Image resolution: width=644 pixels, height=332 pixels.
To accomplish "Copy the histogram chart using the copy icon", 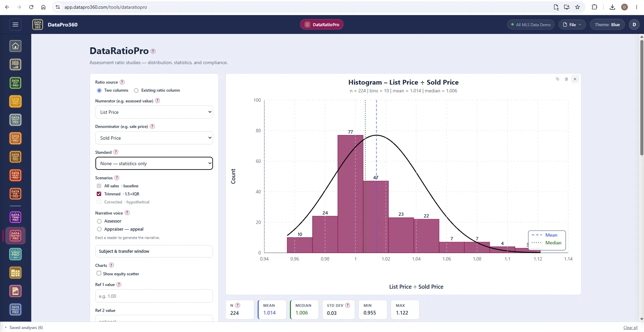I will coord(557,79).
